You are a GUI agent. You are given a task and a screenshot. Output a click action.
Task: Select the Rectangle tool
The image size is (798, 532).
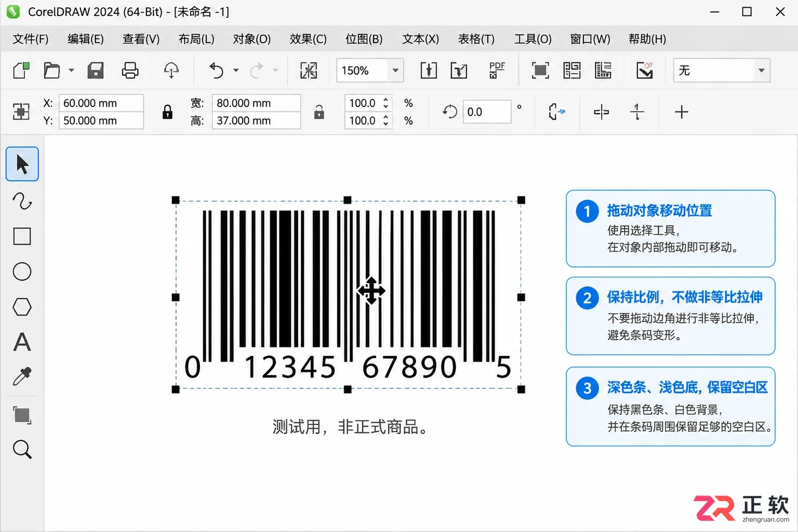click(22, 236)
